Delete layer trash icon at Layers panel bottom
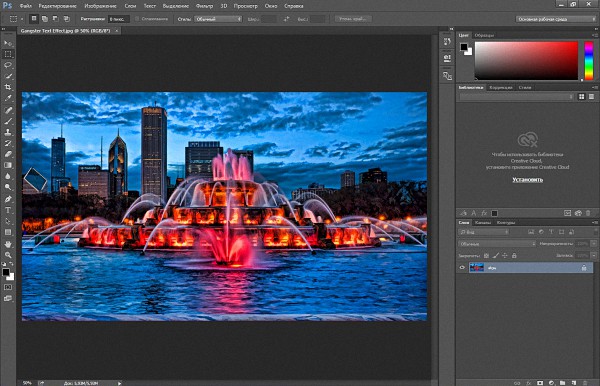The image size is (600, 386). click(585, 383)
